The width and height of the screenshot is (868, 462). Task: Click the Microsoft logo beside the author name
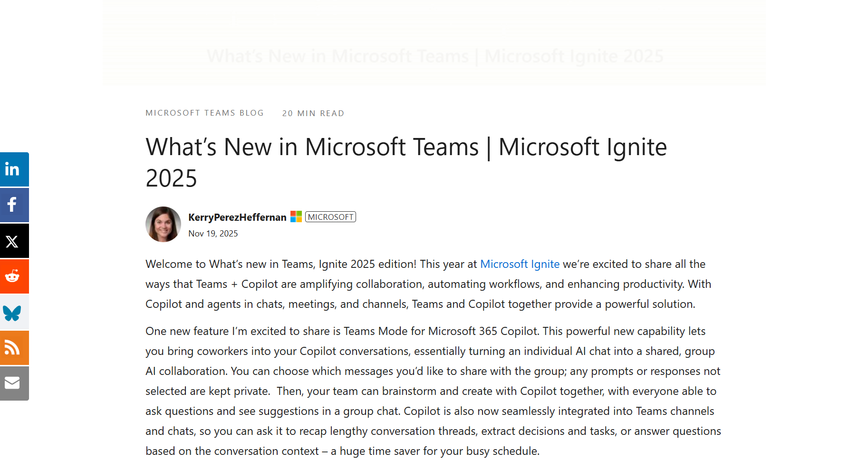point(296,216)
